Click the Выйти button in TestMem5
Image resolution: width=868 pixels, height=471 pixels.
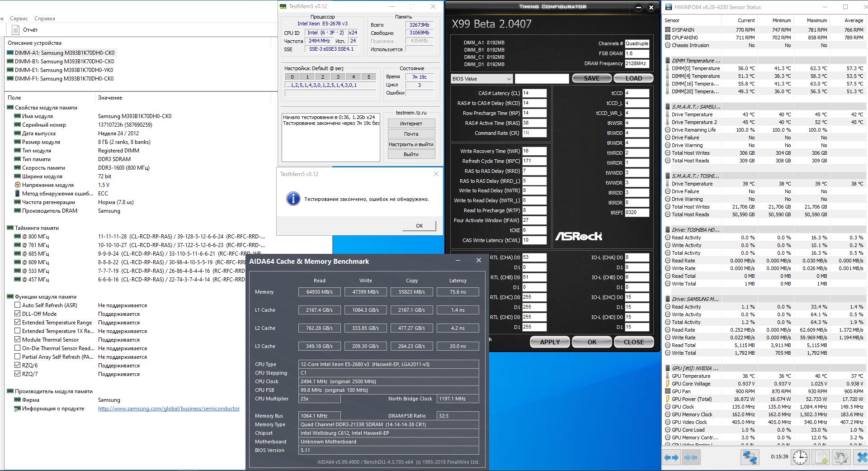point(411,154)
